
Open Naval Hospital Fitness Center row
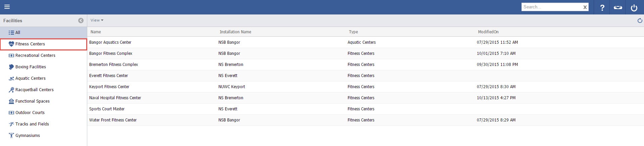pyautogui.click(x=115, y=98)
